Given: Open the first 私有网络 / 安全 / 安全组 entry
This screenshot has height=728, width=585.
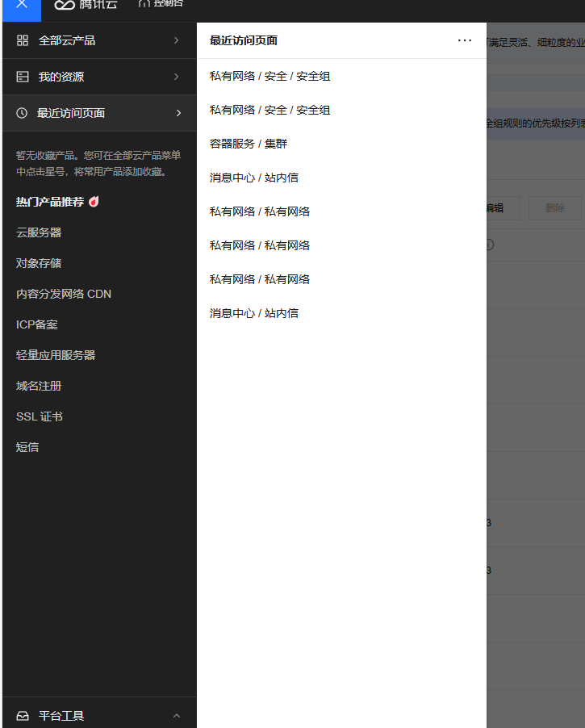Looking at the screenshot, I should coord(270,76).
